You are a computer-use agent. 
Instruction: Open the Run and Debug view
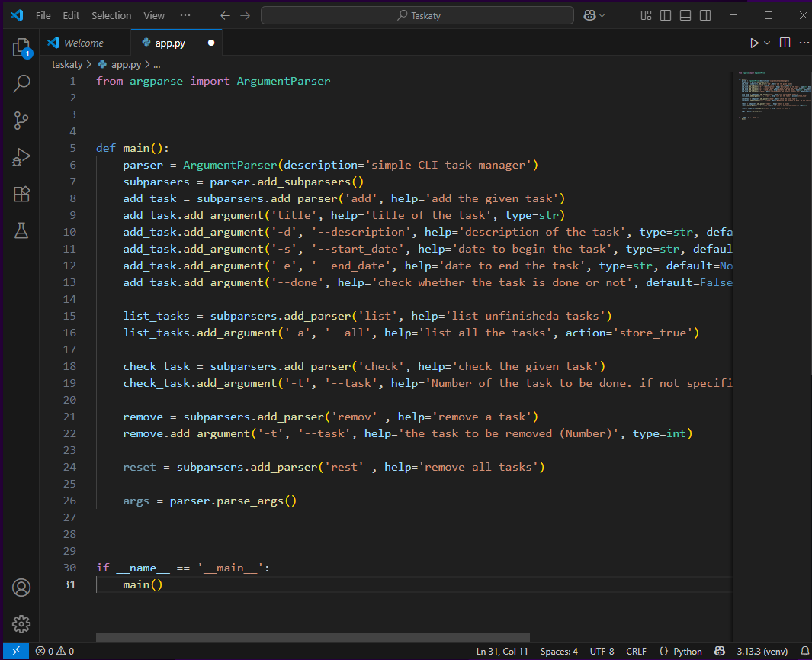(x=21, y=158)
